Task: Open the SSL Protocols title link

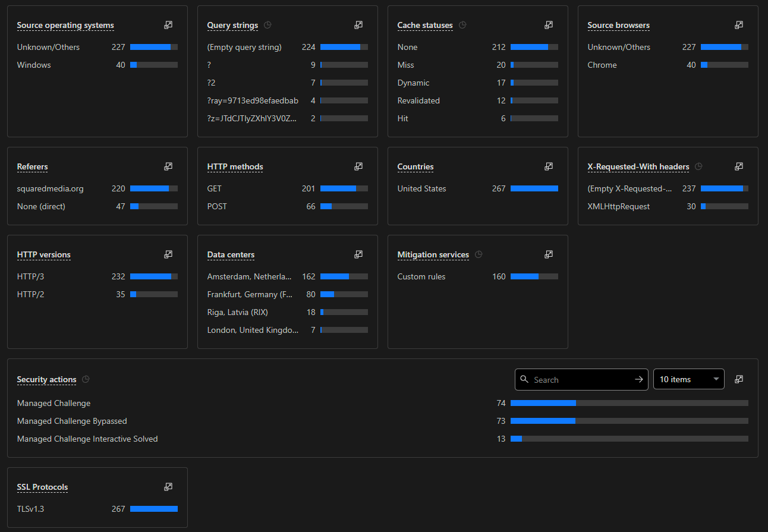Action: (43, 487)
